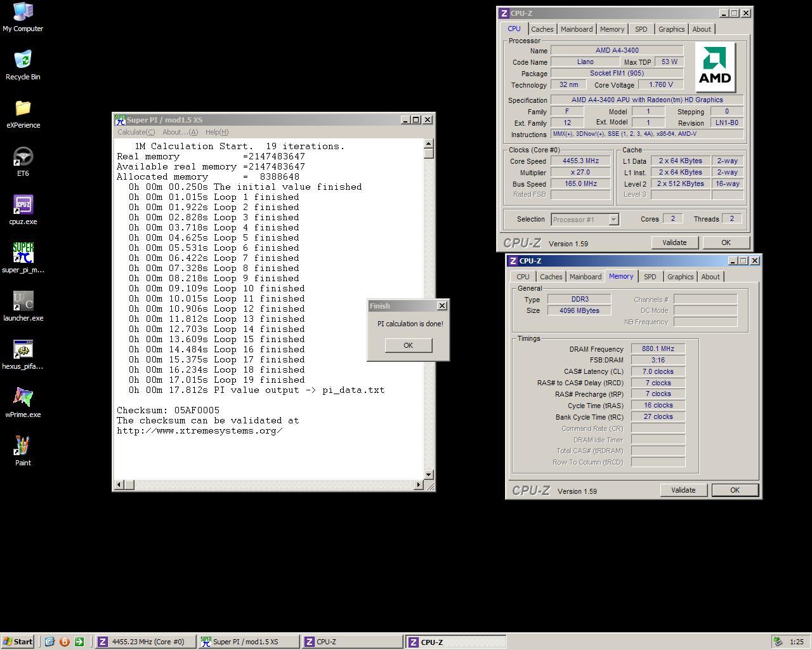Expand the Processor #1 selection dropdown
Screen dimensions: 812x650
[x=613, y=220]
